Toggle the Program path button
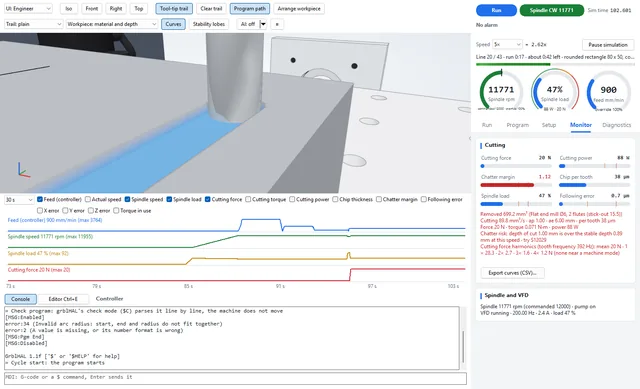The height and width of the screenshot is (389, 640). (249, 9)
